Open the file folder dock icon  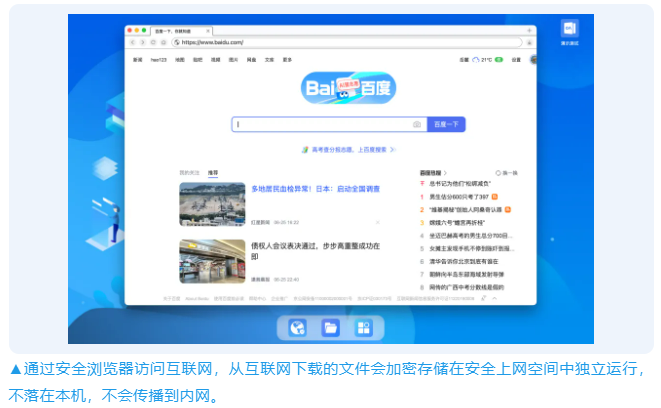[x=330, y=327]
